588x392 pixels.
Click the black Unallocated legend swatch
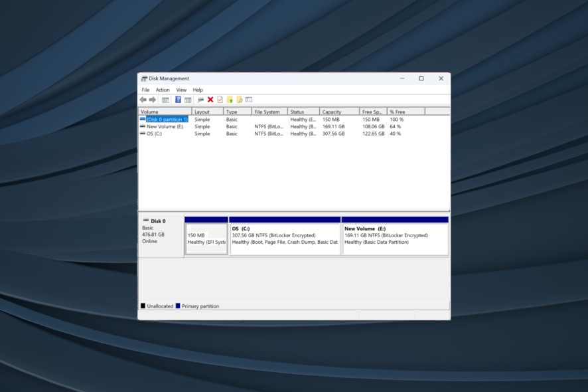click(x=143, y=306)
